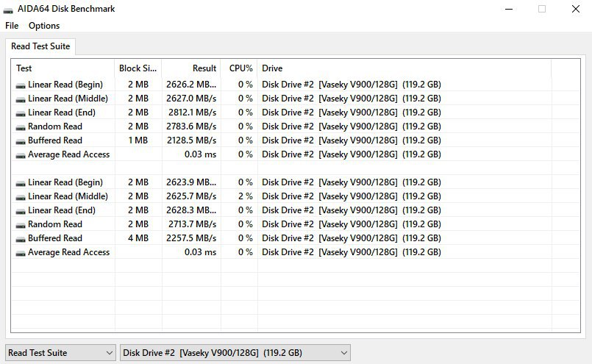Click Random Read label in 2713.7 row
The height and width of the screenshot is (364, 592).
tap(55, 224)
